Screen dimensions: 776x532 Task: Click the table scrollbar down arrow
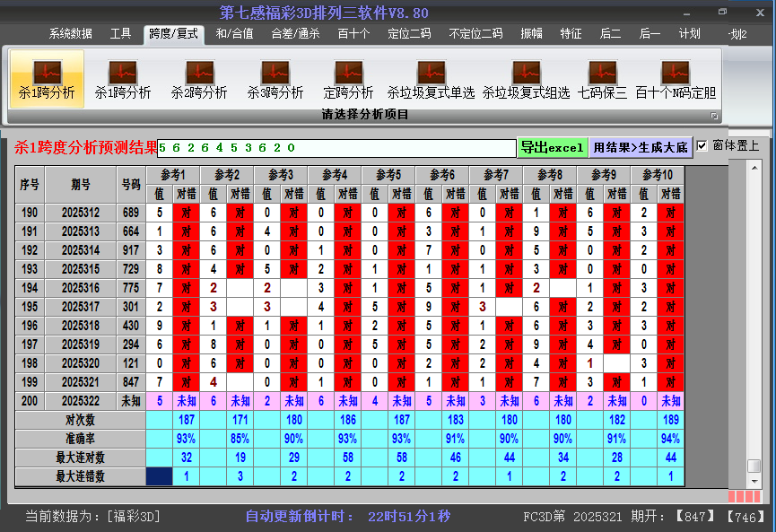click(754, 480)
